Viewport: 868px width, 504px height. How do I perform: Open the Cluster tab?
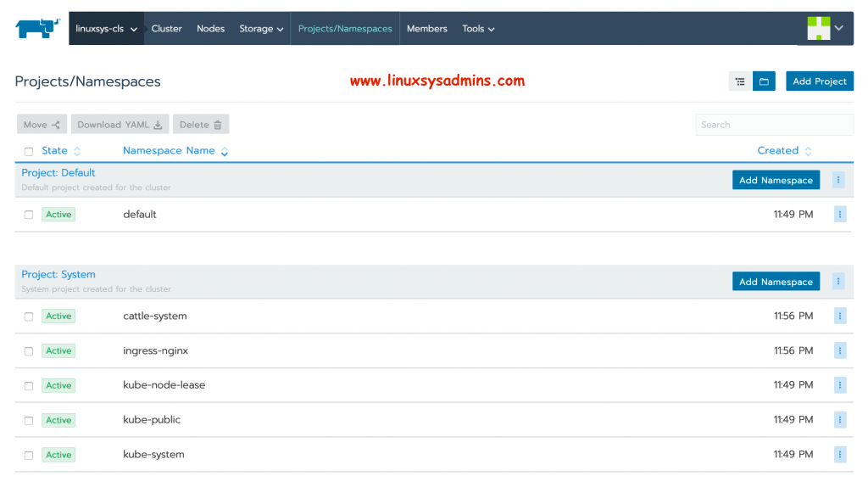pos(167,28)
